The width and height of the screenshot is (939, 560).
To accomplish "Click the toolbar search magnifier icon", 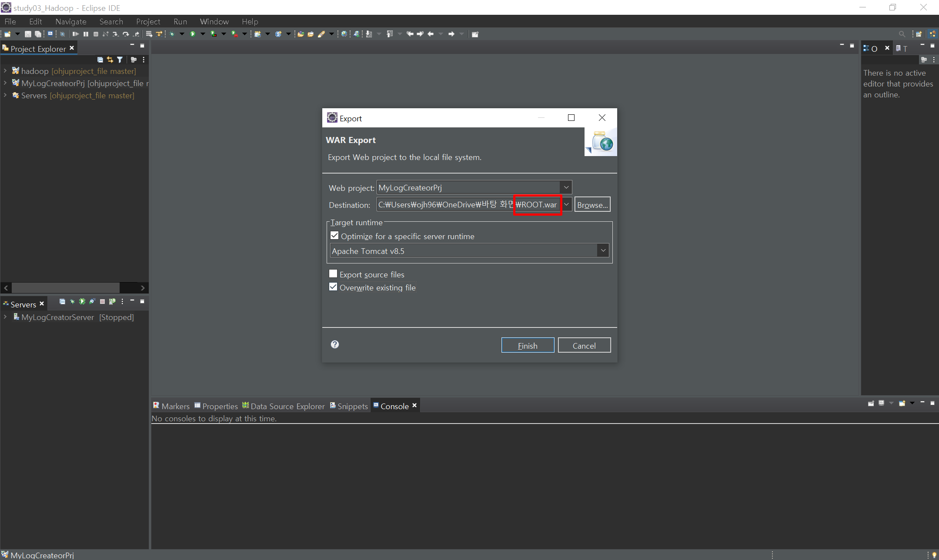I will 902,34.
